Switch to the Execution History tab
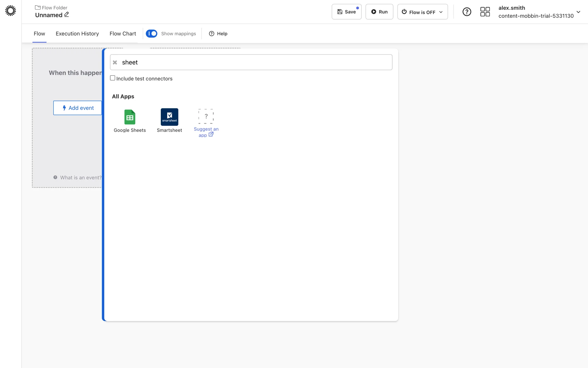 click(77, 34)
